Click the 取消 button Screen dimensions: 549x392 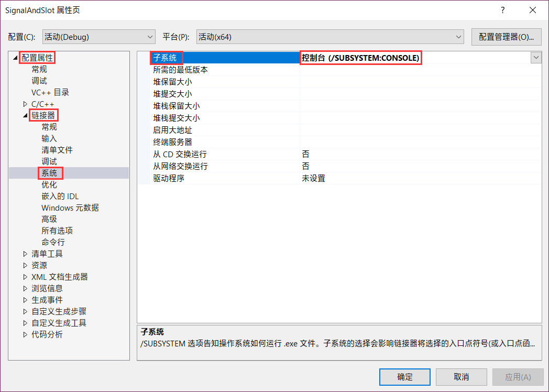(x=461, y=377)
